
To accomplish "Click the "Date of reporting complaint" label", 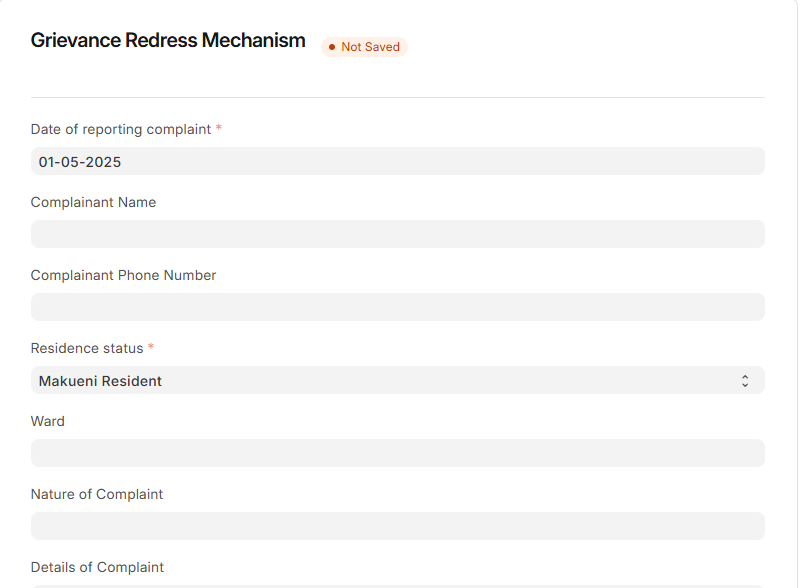I will point(121,129).
